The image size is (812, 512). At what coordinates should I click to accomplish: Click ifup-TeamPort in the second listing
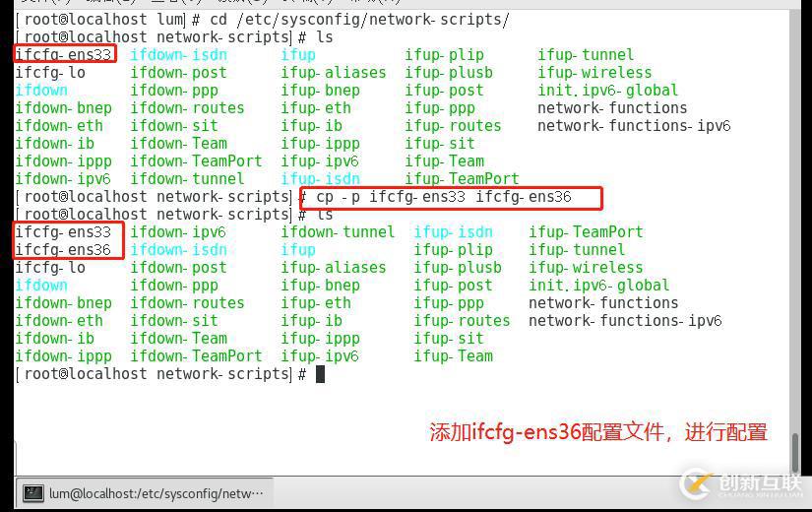[586, 232]
